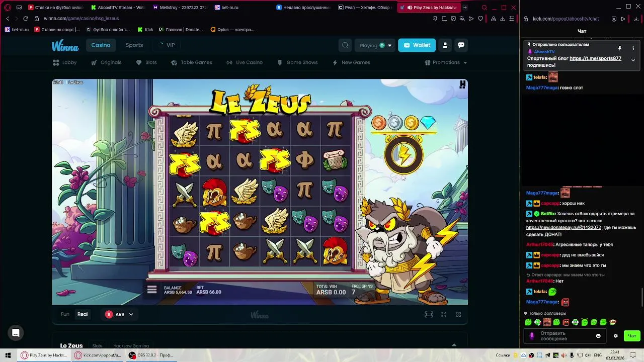This screenshot has height=362, width=644.
Task: Open the Hacksaw Gaming provider link
Action: coord(131,346)
